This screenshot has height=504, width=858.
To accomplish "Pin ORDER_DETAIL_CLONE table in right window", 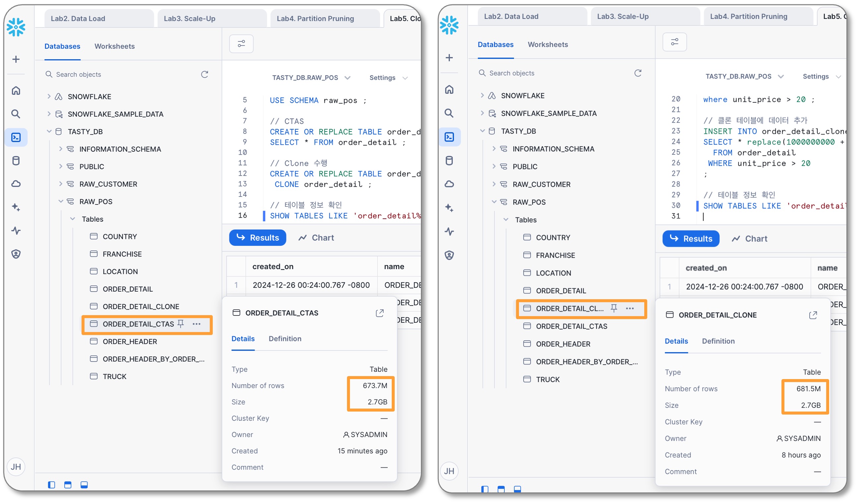I will 614,308.
